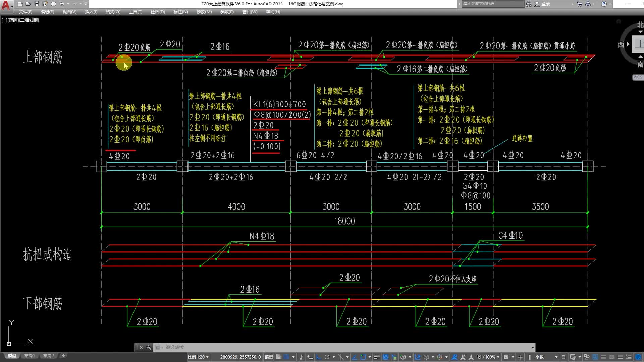Click the Save disk icon
This screenshot has height=362, width=644.
click(x=37, y=4)
